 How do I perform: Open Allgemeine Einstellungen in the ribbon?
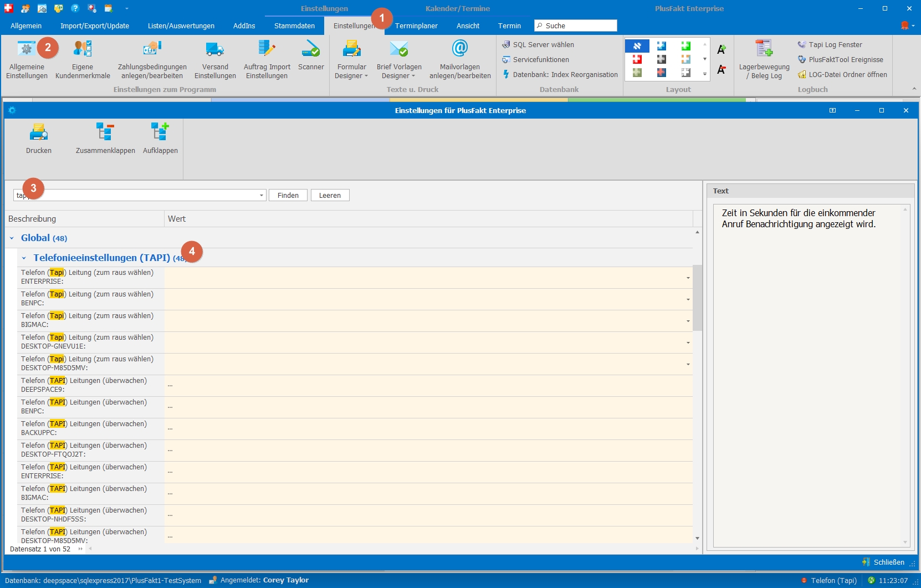tap(27, 59)
